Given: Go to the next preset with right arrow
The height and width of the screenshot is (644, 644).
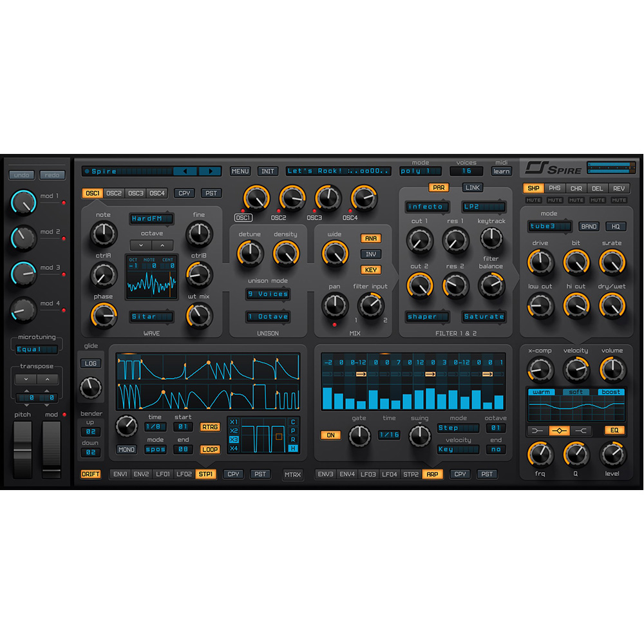Looking at the screenshot, I should (210, 171).
